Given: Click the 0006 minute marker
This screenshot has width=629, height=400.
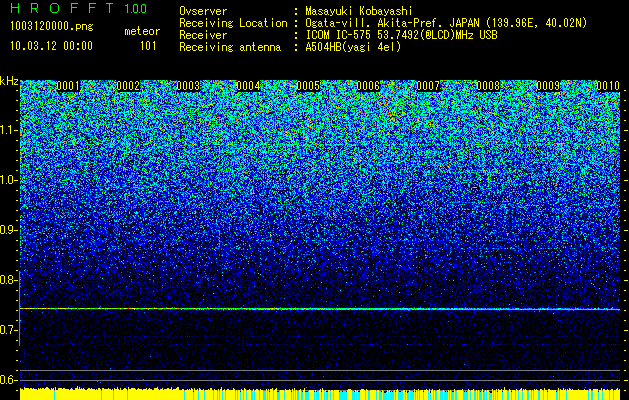Looking at the screenshot, I should pos(368,86).
